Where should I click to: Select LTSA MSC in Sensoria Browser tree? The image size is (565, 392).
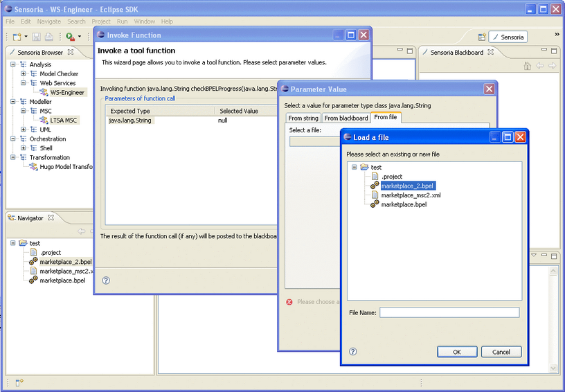[x=64, y=121]
